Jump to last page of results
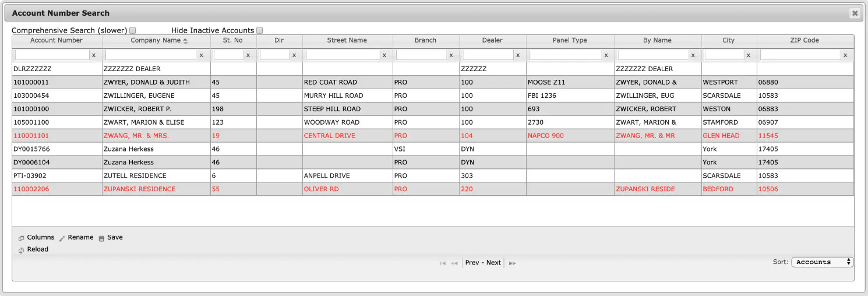This screenshot has width=868, height=296. pos(512,263)
